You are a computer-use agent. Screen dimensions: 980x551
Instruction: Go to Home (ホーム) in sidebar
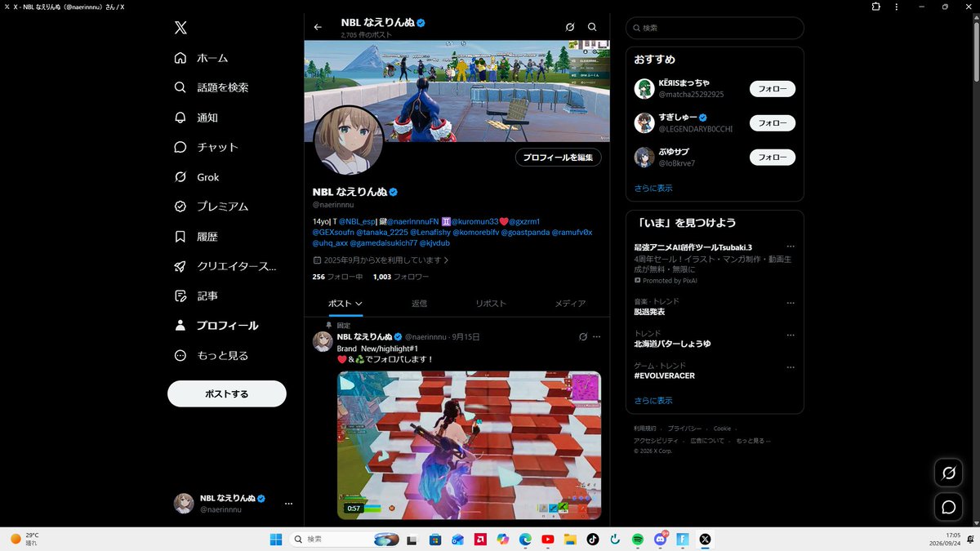(202, 58)
